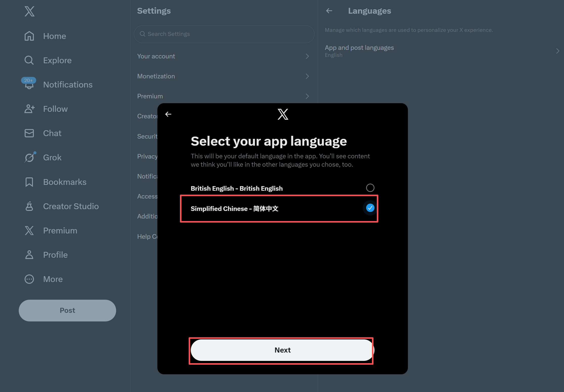564x392 pixels.
Task: Expand the Premium settings chevron
Action: point(307,96)
